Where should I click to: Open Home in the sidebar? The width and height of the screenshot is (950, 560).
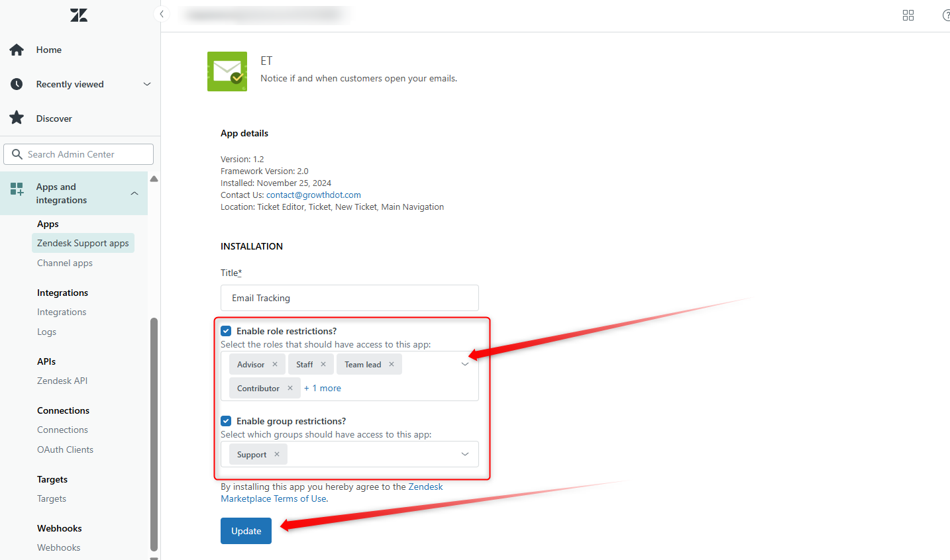49,50
